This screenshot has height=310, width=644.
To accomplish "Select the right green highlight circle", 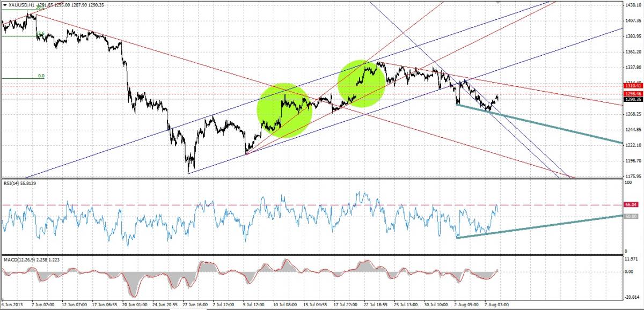I will pyautogui.click(x=362, y=83).
